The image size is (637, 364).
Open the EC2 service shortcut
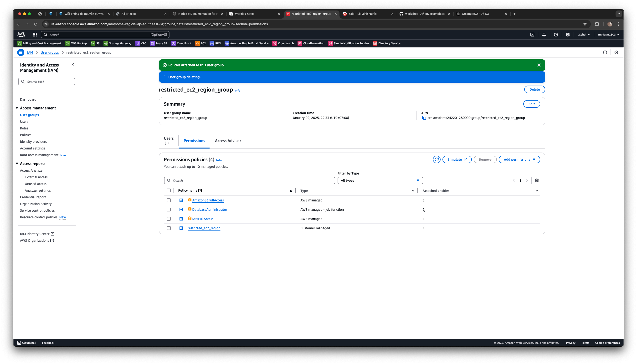tap(201, 43)
